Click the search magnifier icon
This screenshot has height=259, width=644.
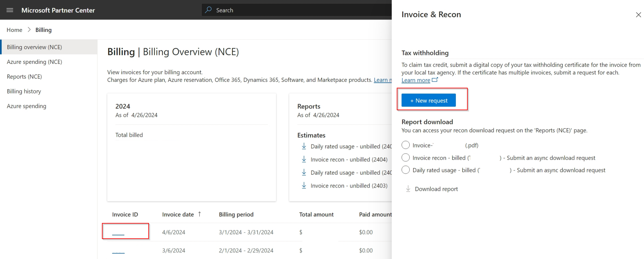click(208, 10)
